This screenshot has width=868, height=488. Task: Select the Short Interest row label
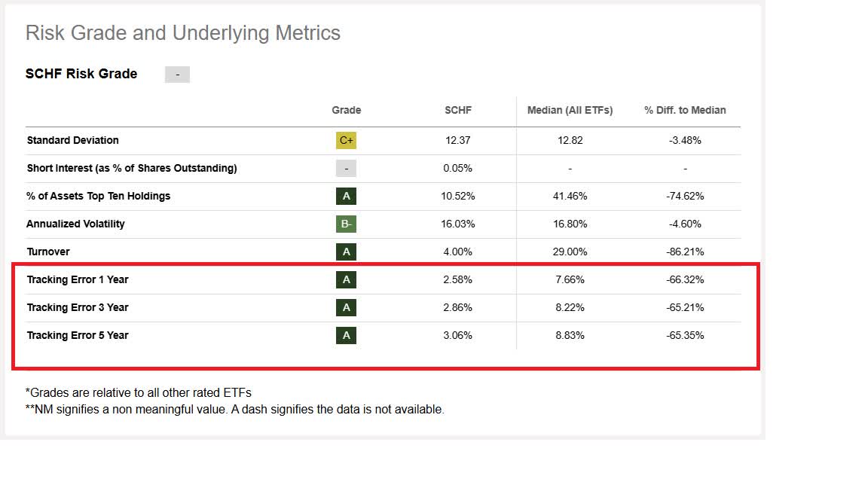coord(132,168)
